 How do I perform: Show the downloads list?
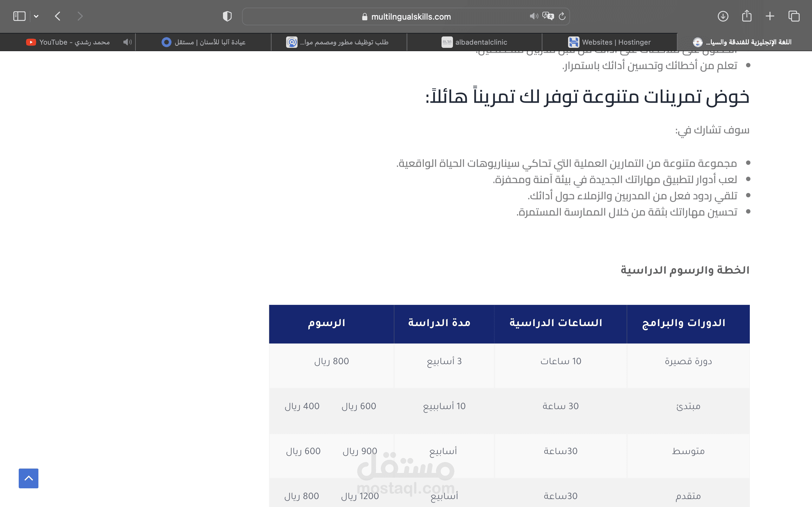(x=723, y=16)
